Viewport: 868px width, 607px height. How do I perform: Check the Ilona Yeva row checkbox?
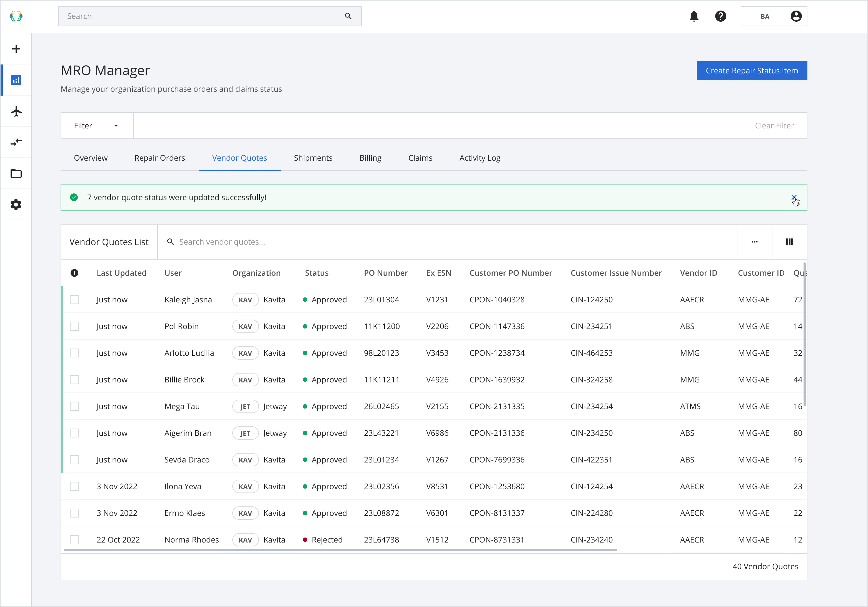[x=74, y=486]
